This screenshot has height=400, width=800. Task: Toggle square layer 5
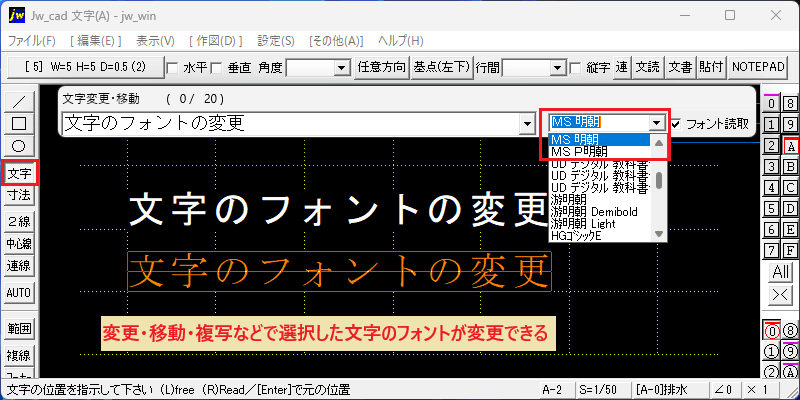[772, 209]
